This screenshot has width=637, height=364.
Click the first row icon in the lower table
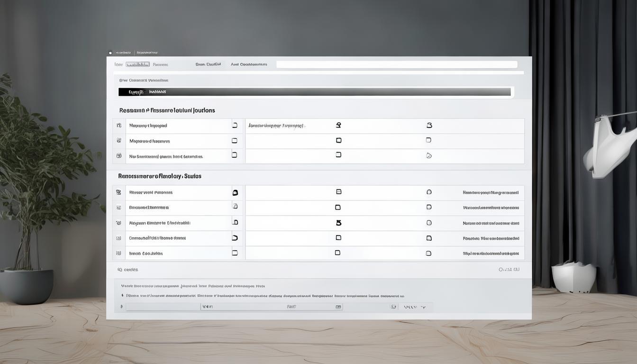click(x=118, y=192)
